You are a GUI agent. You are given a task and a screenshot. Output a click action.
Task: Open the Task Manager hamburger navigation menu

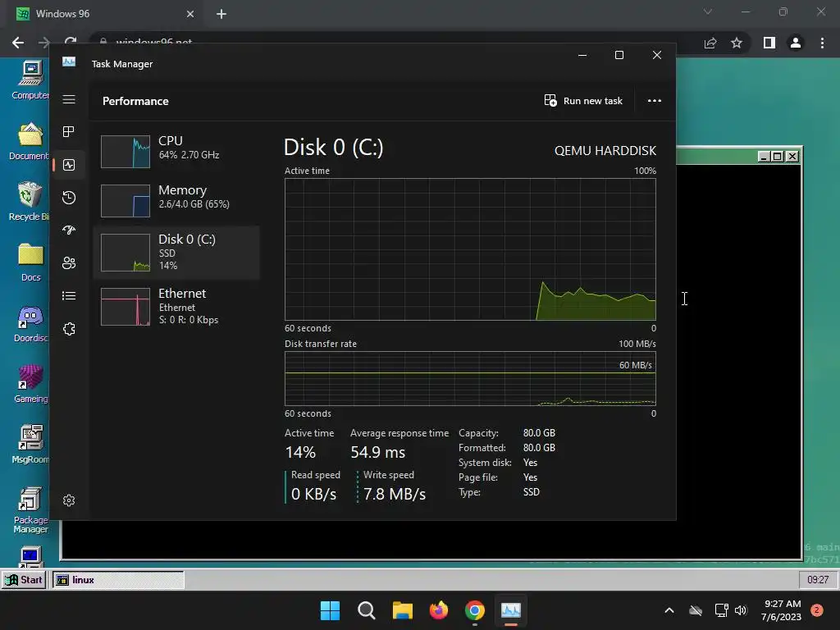(69, 99)
